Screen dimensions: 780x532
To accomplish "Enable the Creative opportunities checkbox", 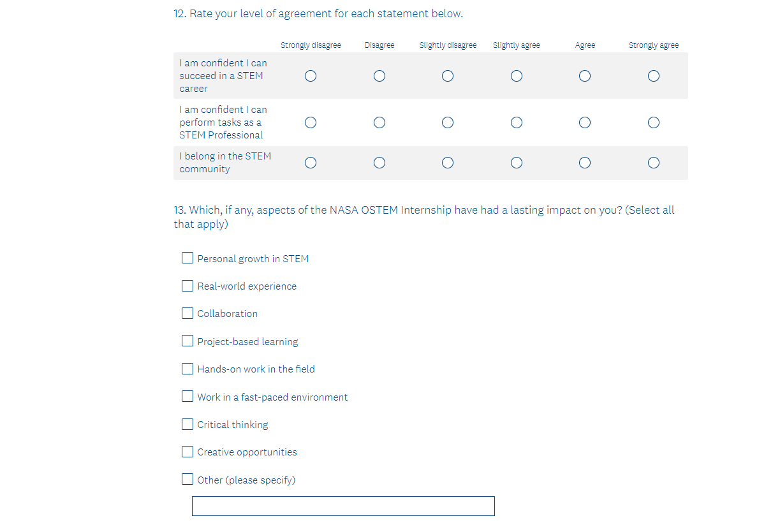I will coord(188,452).
